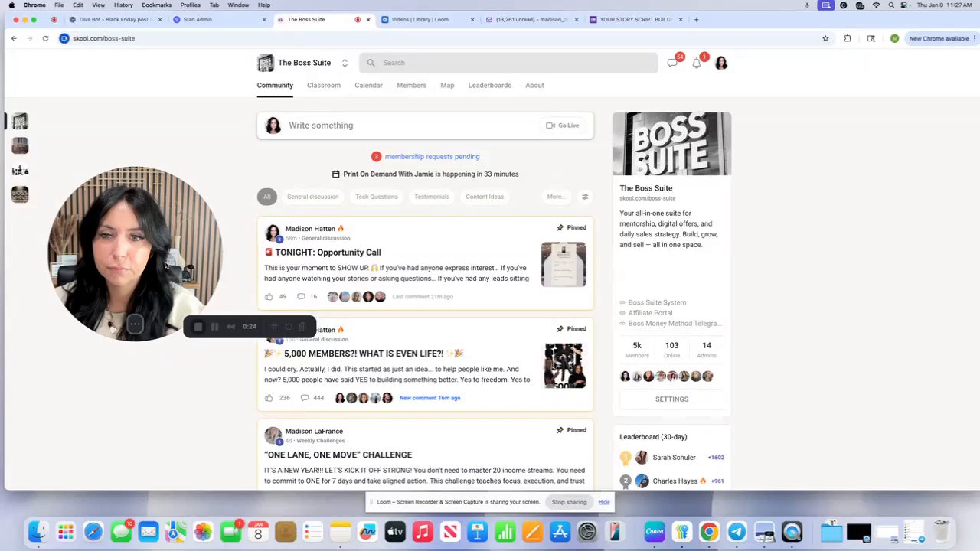
Task: Open the profile avatar in the header
Action: click(721, 64)
